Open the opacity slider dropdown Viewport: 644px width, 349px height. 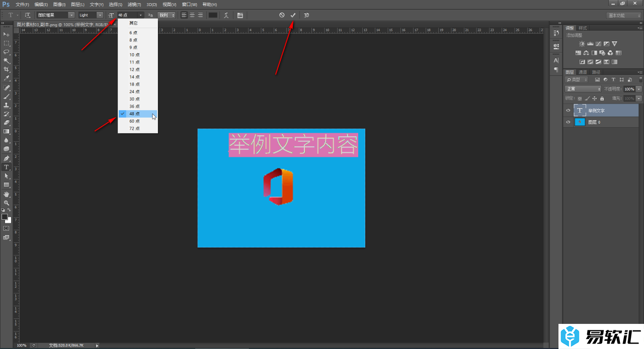[x=639, y=89]
